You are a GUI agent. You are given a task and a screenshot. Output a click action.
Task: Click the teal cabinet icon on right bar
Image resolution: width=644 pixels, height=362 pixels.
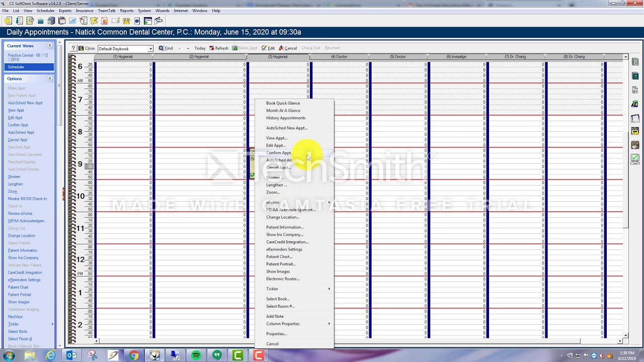635,76
